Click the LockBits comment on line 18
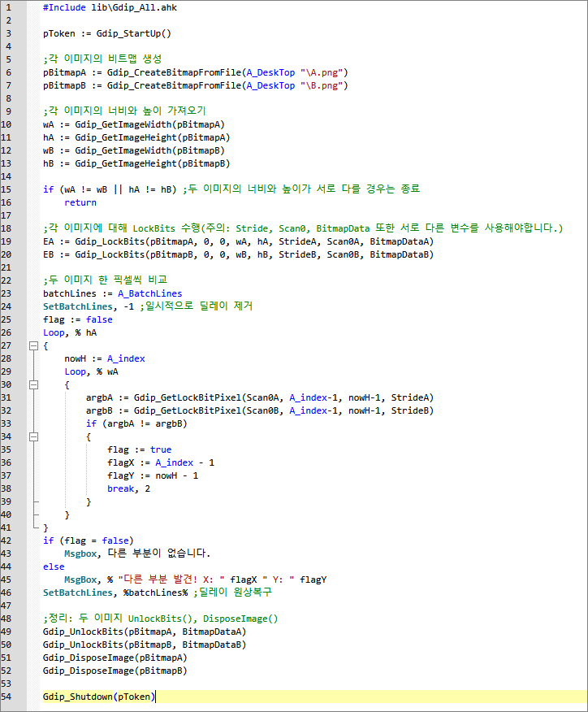The width and height of the screenshot is (588, 712). point(303,228)
